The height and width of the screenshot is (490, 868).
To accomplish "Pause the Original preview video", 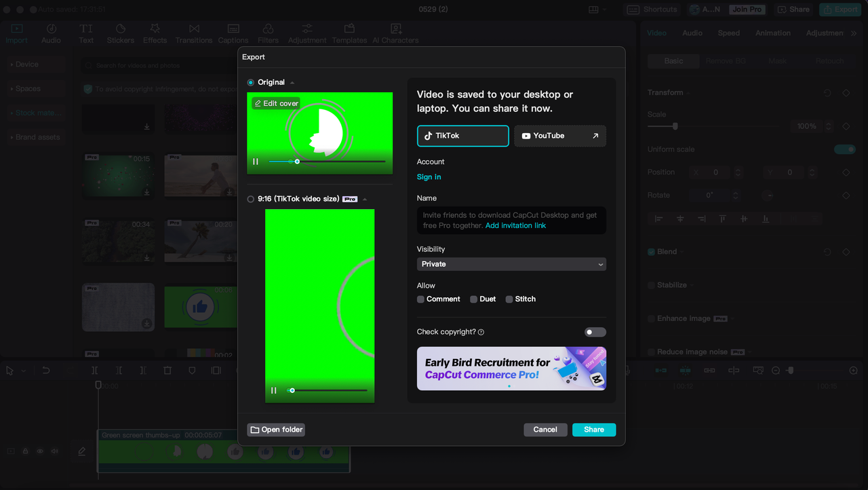I will 256,162.
